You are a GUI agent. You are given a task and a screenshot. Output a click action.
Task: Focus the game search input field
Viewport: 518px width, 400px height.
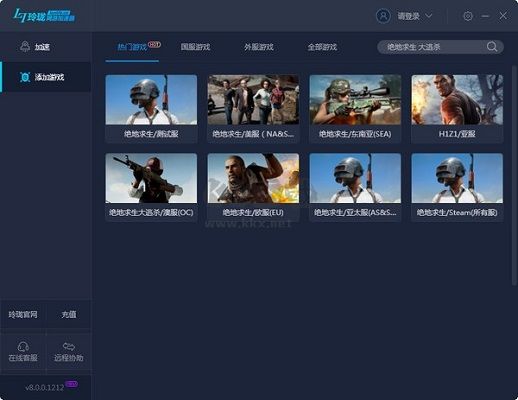440,47
